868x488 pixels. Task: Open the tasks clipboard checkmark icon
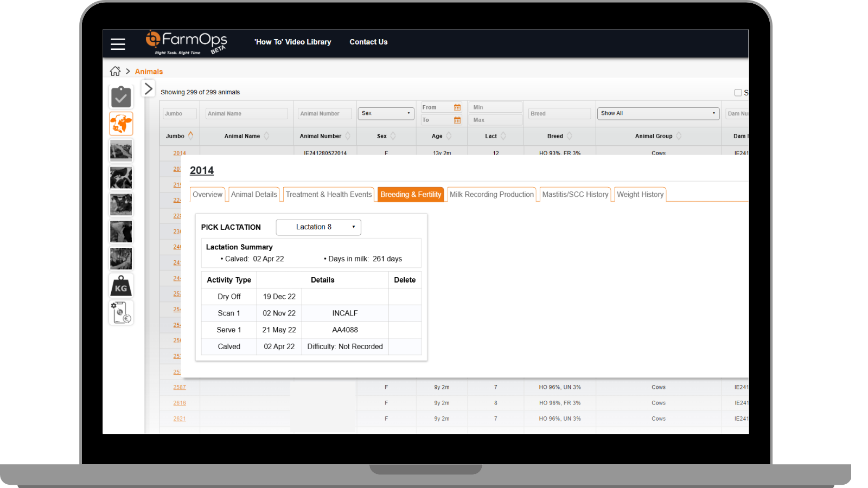point(121,97)
